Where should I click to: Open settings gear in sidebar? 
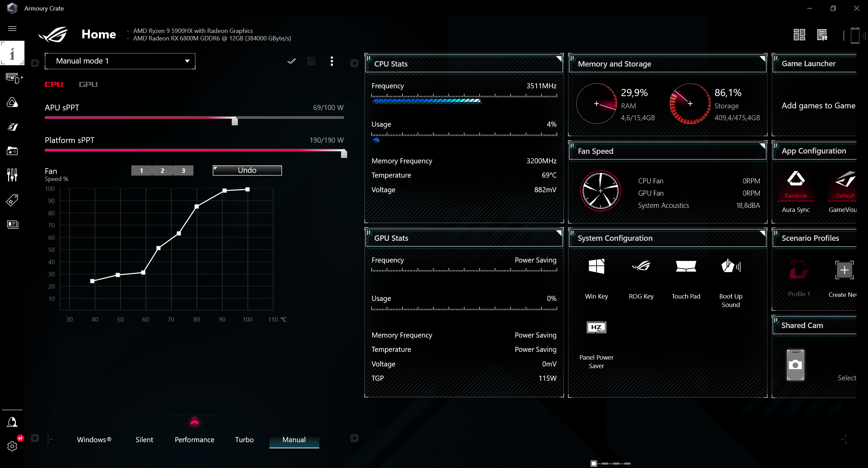coord(12,446)
